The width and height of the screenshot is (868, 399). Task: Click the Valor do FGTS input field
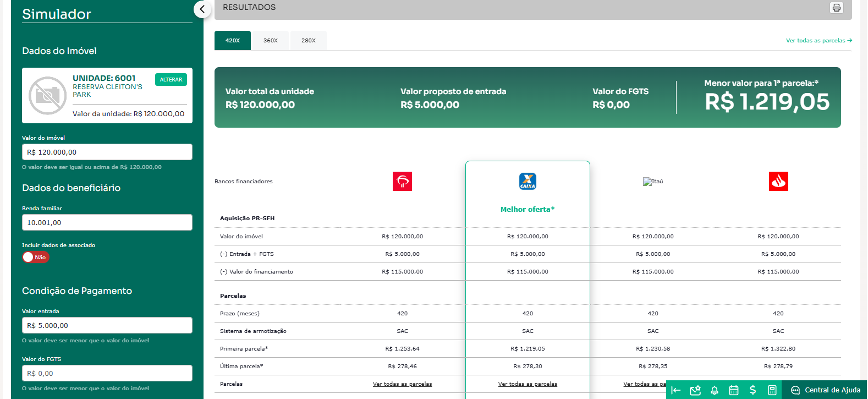click(x=107, y=373)
